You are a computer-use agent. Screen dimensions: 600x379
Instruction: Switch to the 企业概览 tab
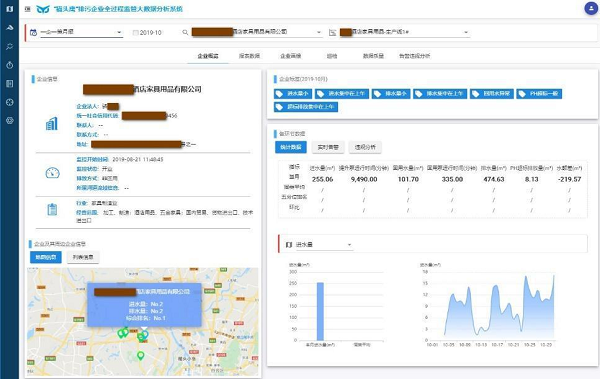[208, 56]
